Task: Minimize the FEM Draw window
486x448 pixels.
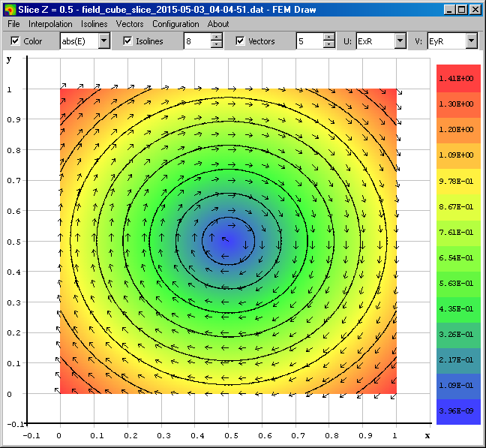Action: coord(449,10)
